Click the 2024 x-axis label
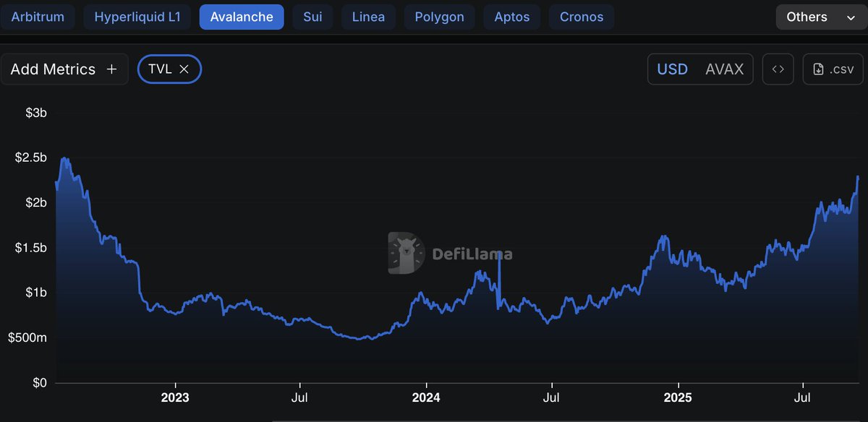The width and height of the screenshot is (868, 422). (x=426, y=397)
